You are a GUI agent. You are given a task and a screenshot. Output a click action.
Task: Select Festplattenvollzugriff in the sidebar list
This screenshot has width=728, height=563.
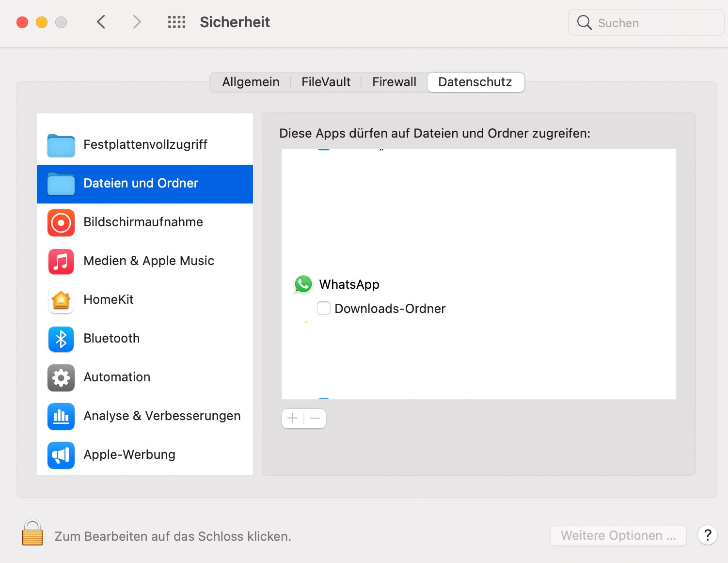(145, 145)
